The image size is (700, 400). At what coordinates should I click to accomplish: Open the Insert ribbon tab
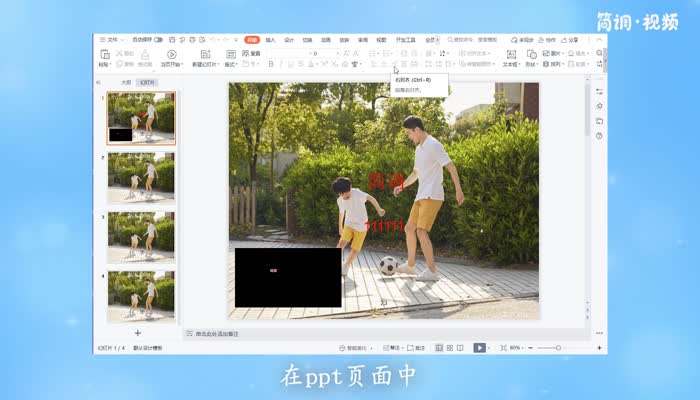[x=271, y=40]
